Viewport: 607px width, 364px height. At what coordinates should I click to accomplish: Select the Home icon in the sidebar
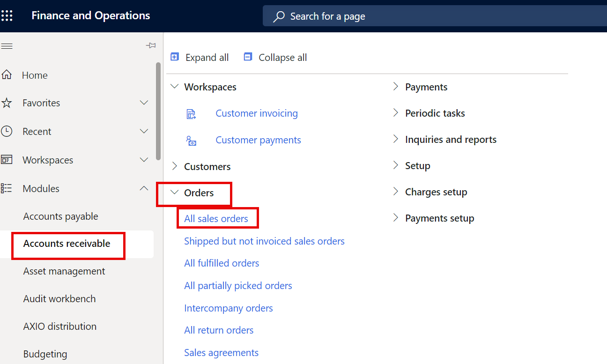pos(8,74)
